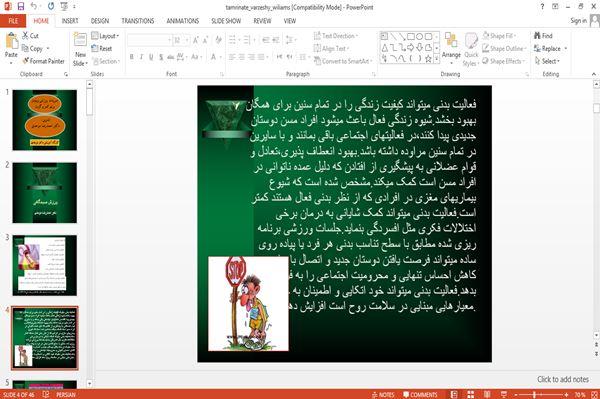Decrease font size with the smaller A
The image size is (600, 399).
tap(205, 40)
